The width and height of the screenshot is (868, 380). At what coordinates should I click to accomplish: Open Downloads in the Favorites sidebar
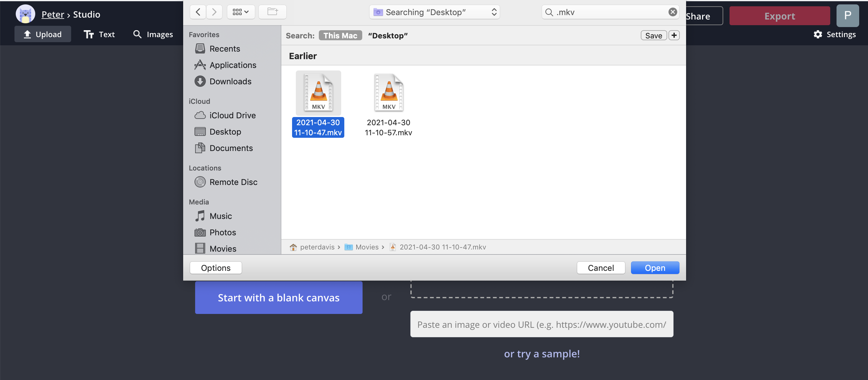tap(230, 81)
